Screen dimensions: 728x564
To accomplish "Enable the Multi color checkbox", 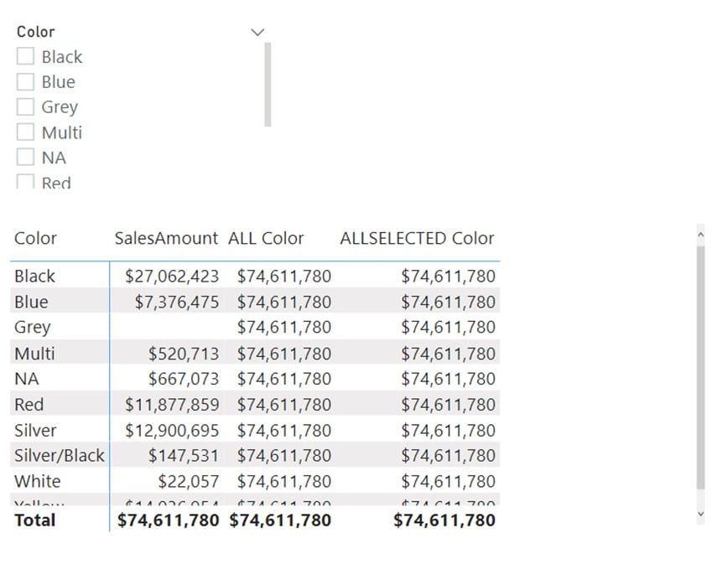I will coord(25,132).
